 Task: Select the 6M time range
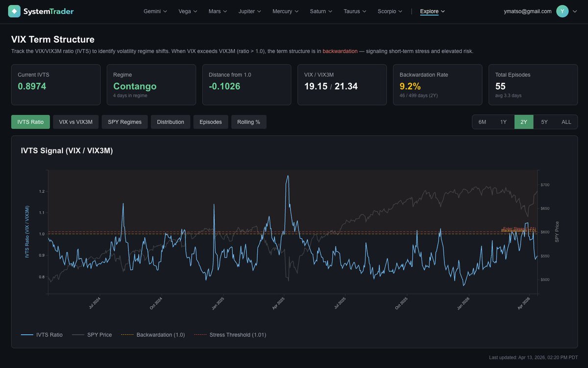click(482, 122)
